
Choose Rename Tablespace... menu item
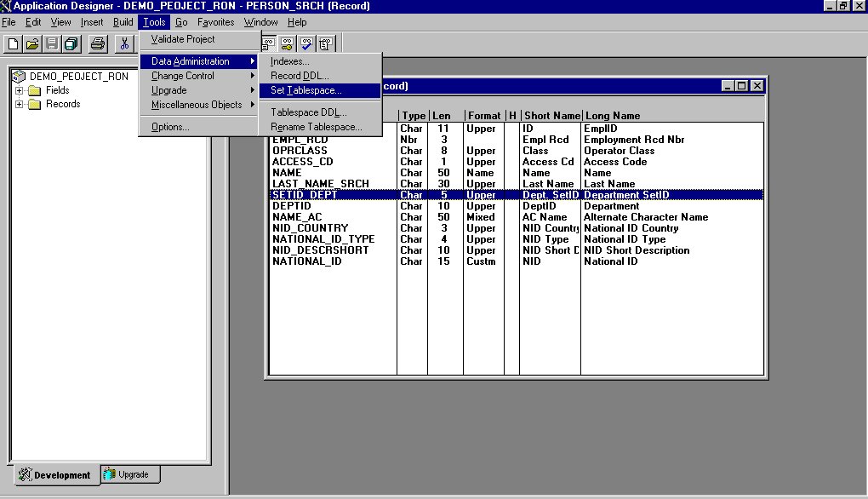(320, 127)
